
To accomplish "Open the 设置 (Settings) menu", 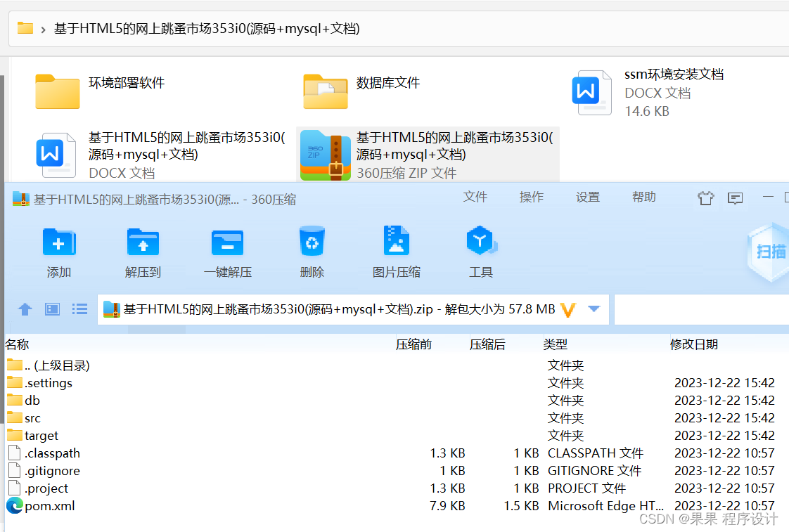I will pos(588,197).
